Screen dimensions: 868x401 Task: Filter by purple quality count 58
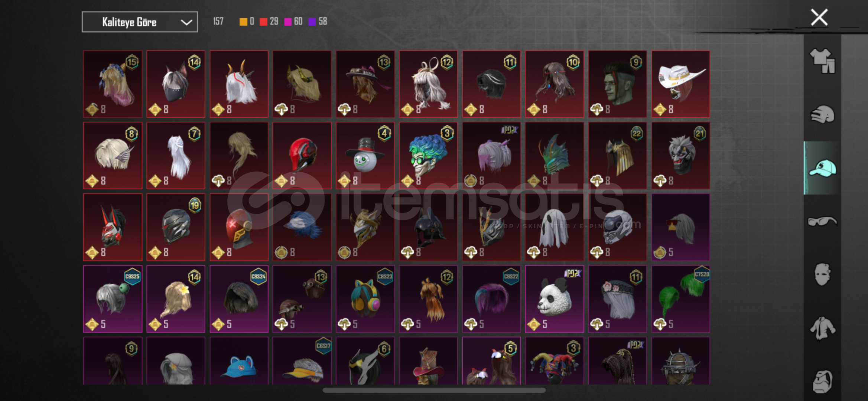coord(318,22)
